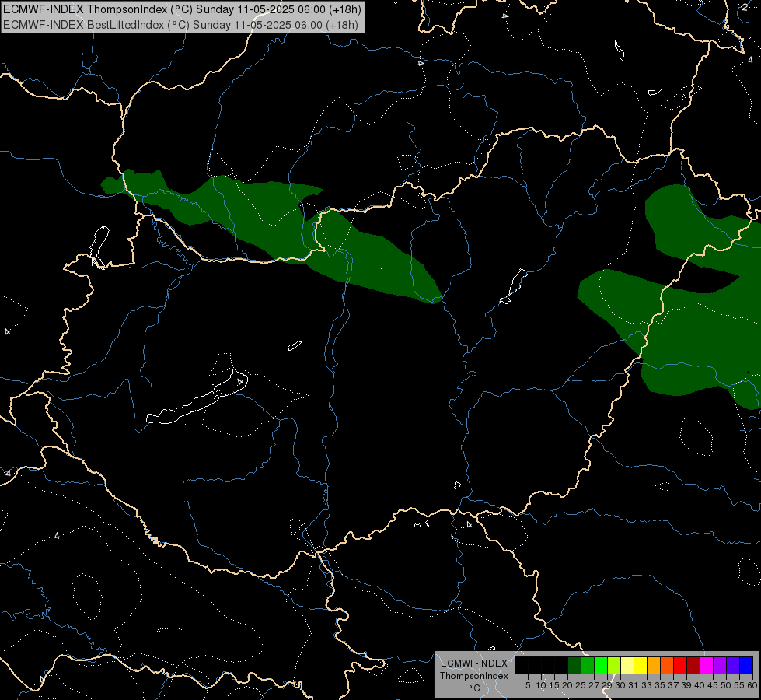Click the legend label ECMWF-INDEX
Screen dimensions: 761x700
pos(474,663)
